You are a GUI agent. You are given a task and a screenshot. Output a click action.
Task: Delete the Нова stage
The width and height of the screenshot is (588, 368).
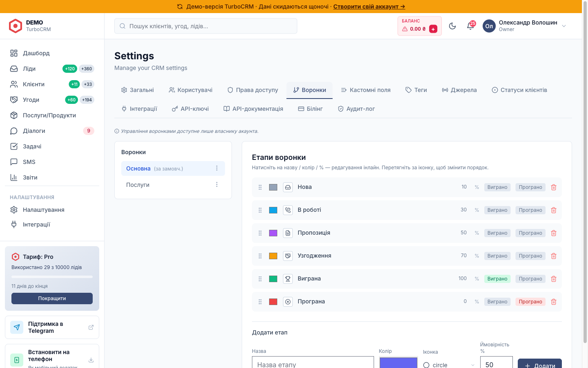(x=554, y=187)
